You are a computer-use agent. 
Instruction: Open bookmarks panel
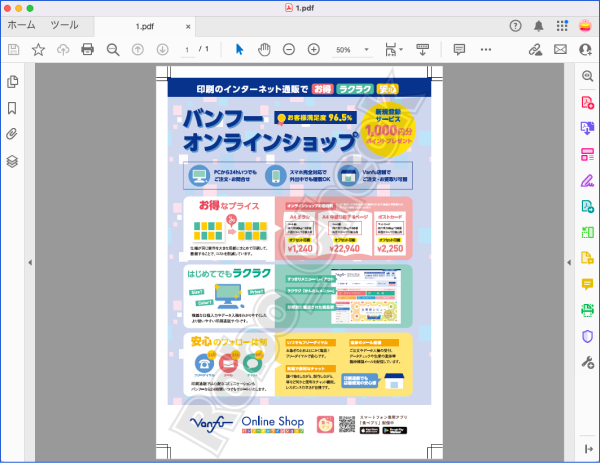point(12,108)
